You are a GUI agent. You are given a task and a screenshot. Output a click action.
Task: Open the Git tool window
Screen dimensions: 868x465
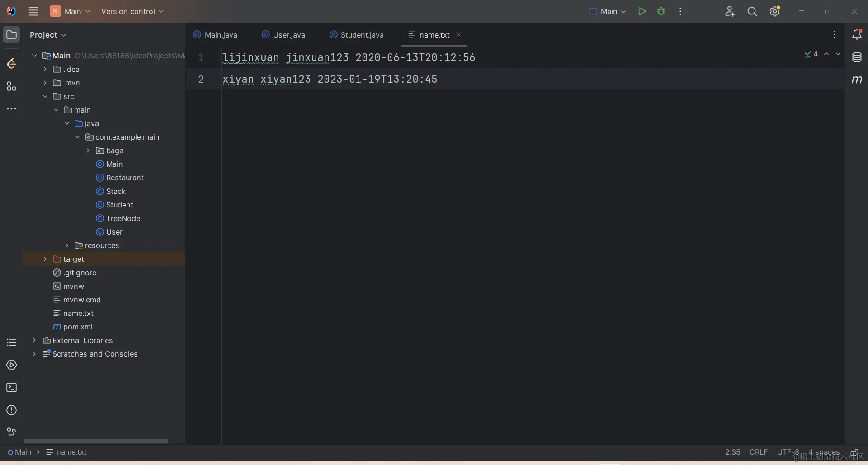[11, 433]
